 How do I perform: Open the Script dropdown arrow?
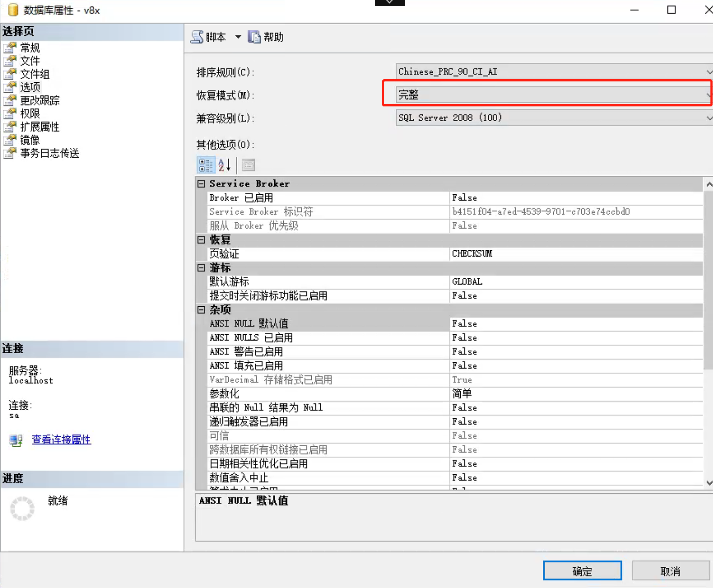(x=238, y=37)
